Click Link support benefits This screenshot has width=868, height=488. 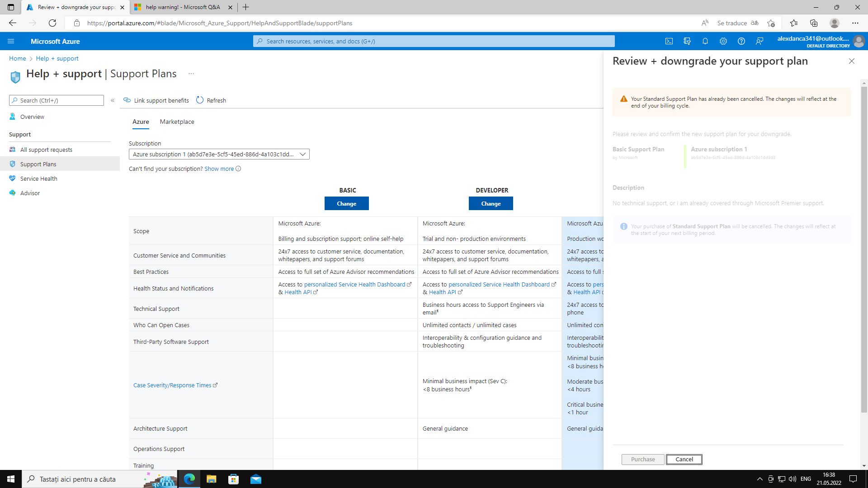[x=156, y=100]
